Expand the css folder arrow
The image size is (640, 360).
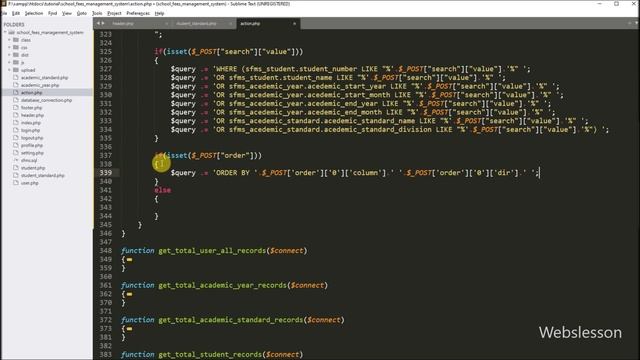point(9,47)
